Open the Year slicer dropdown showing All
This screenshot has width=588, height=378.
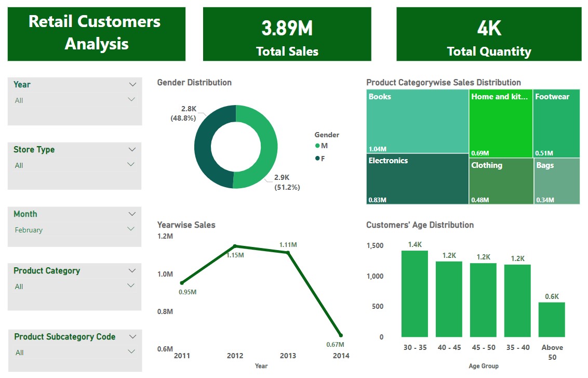[131, 100]
